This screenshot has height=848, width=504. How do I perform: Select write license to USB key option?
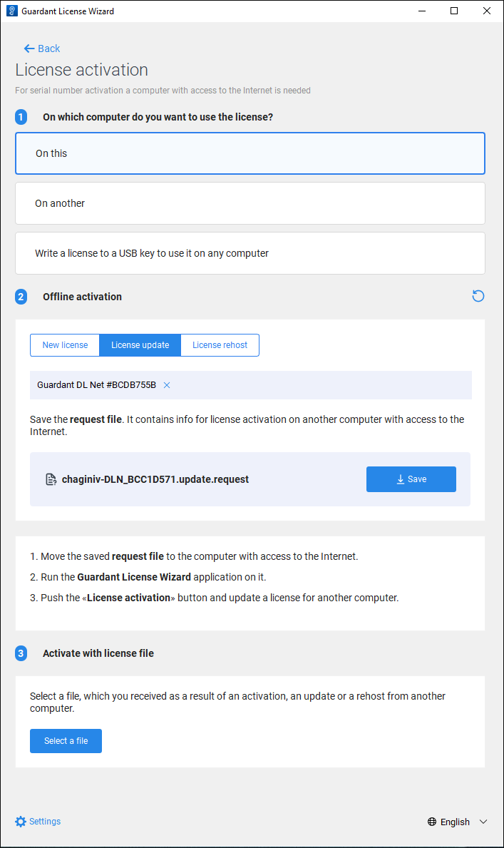point(250,253)
